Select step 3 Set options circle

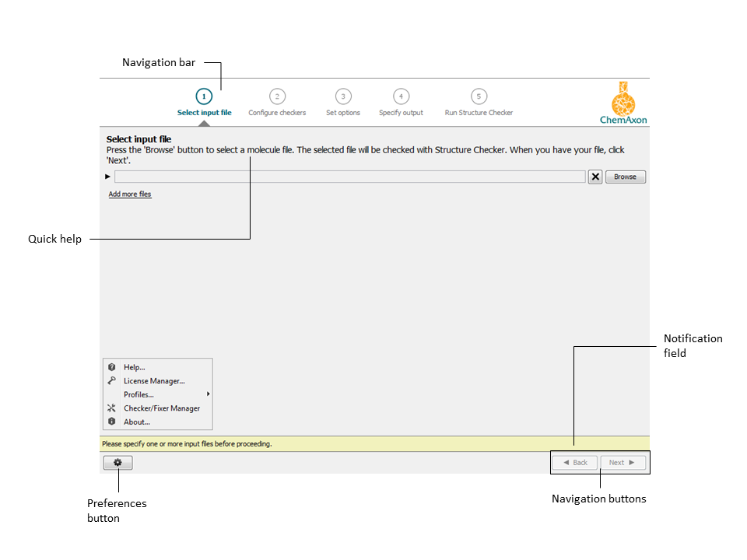coord(342,96)
